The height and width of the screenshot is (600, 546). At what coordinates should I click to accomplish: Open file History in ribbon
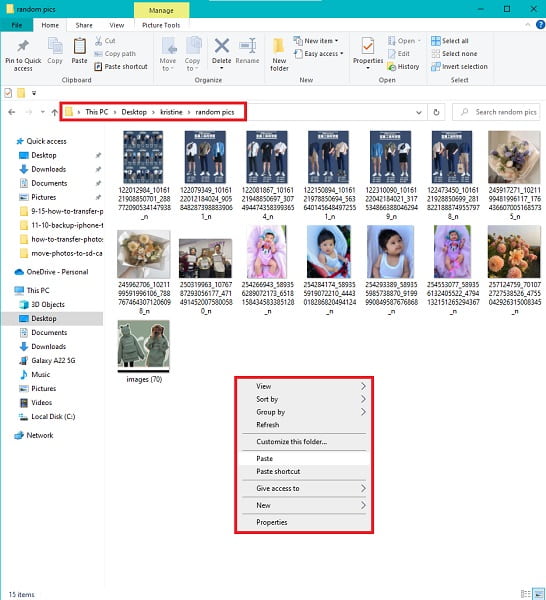coord(403,67)
